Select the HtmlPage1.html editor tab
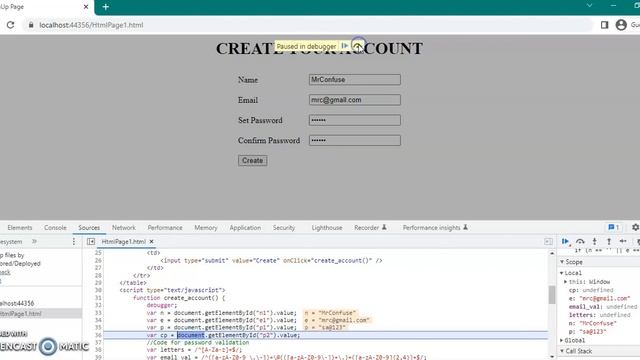 pyautogui.click(x=123, y=242)
